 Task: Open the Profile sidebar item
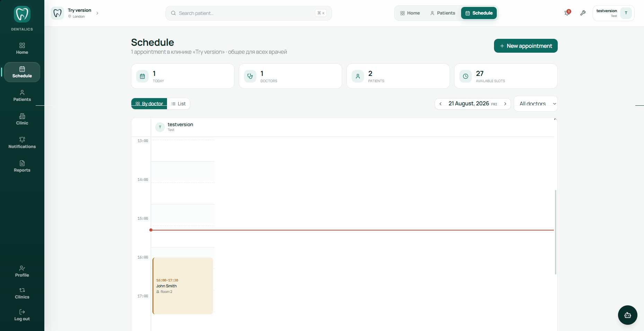tap(22, 271)
